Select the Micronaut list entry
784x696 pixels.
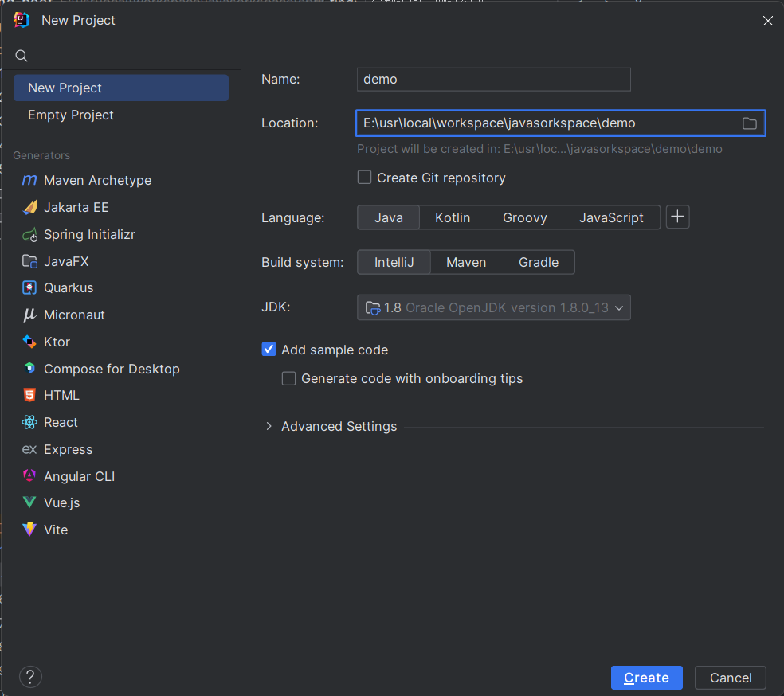point(121,315)
